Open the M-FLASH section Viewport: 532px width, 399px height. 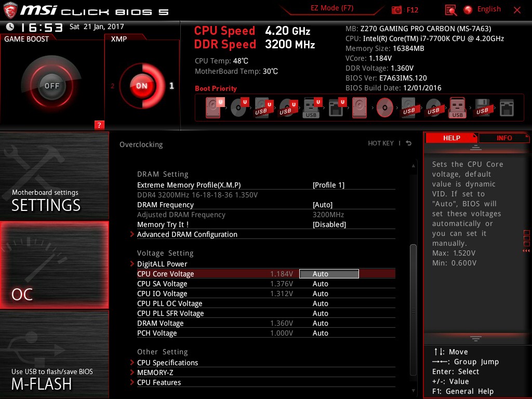54,354
